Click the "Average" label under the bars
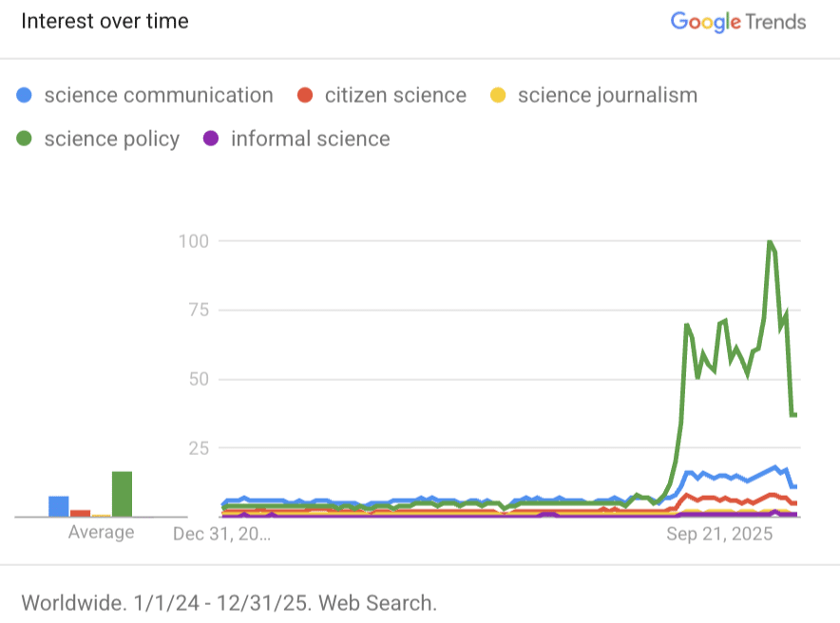This screenshot has width=840, height=623. (101, 533)
